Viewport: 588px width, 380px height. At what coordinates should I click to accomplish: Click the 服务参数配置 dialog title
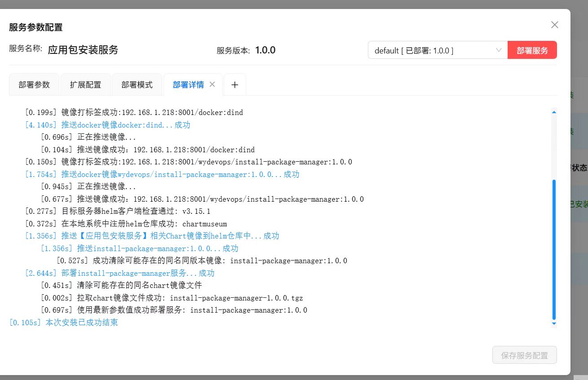(x=35, y=27)
